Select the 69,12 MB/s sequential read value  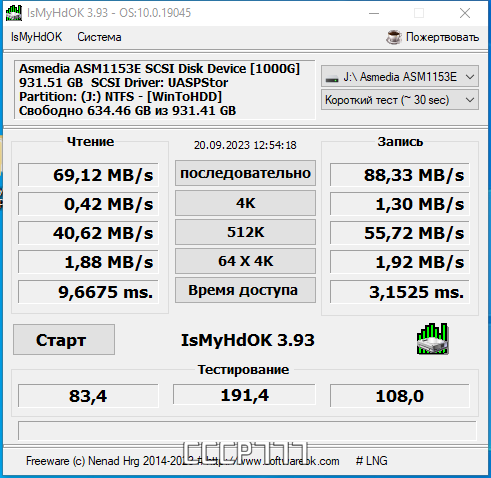[x=88, y=175]
